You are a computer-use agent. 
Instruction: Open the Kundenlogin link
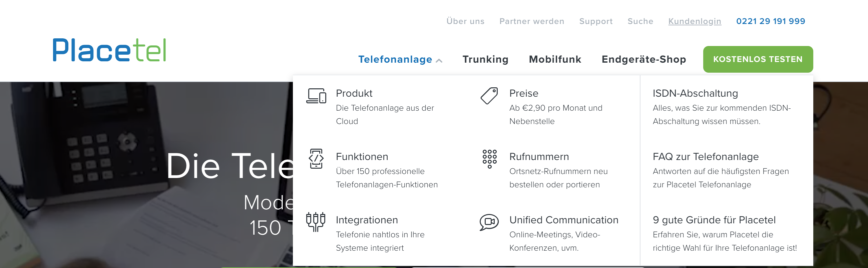[x=695, y=21]
